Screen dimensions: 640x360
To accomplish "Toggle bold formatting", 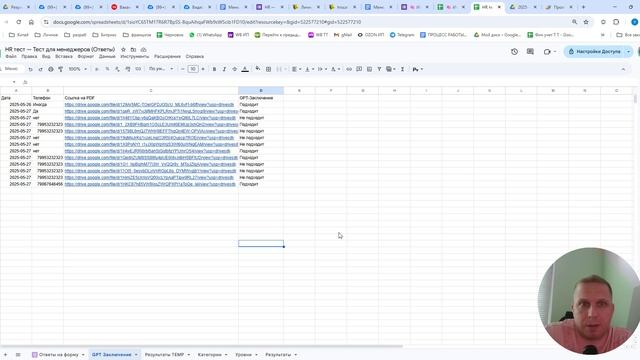I will pyautogui.click(x=214, y=69).
